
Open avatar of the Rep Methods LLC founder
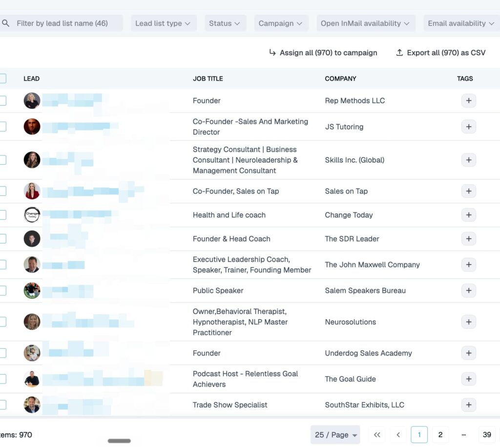(x=32, y=101)
